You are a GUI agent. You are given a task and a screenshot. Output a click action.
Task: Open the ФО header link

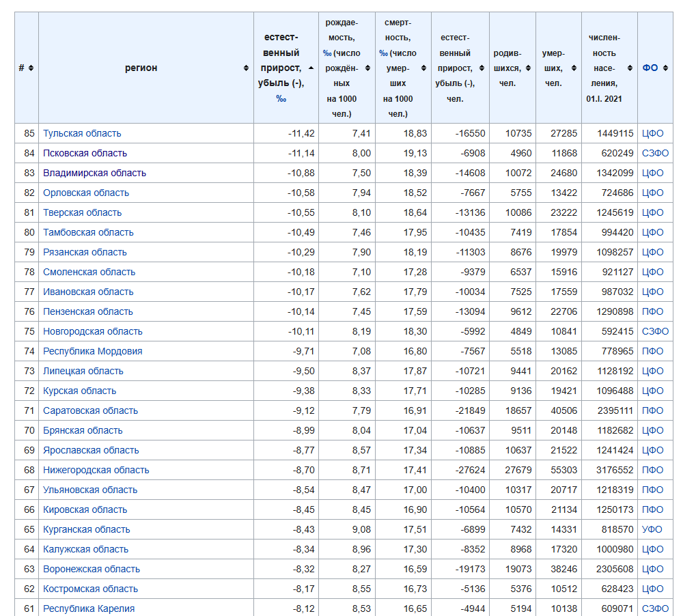(x=650, y=68)
